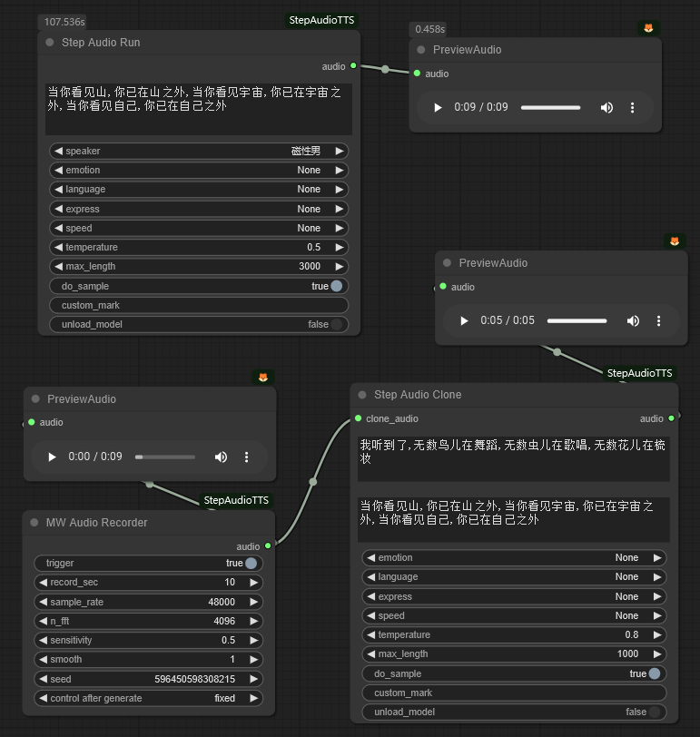
Task: Advance express option in Step Audio Run
Action: coord(340,209)
